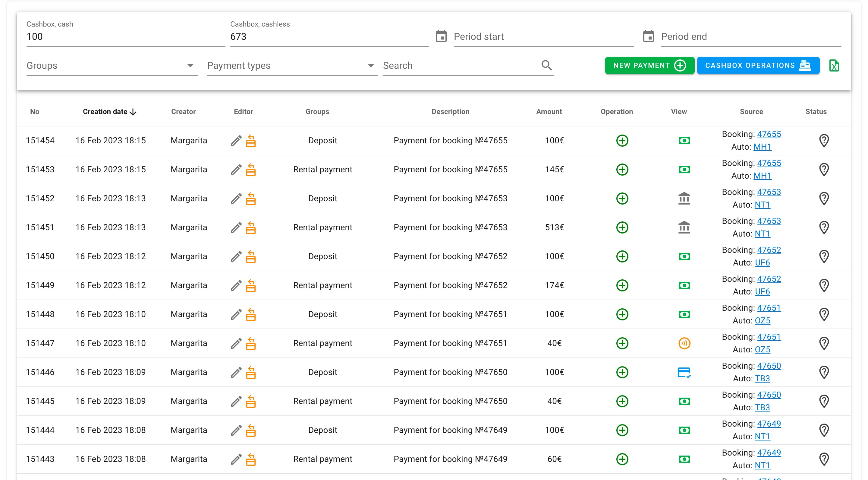Click the Creator column header
This screenshot has height=480, width=868.
point(183,112)
